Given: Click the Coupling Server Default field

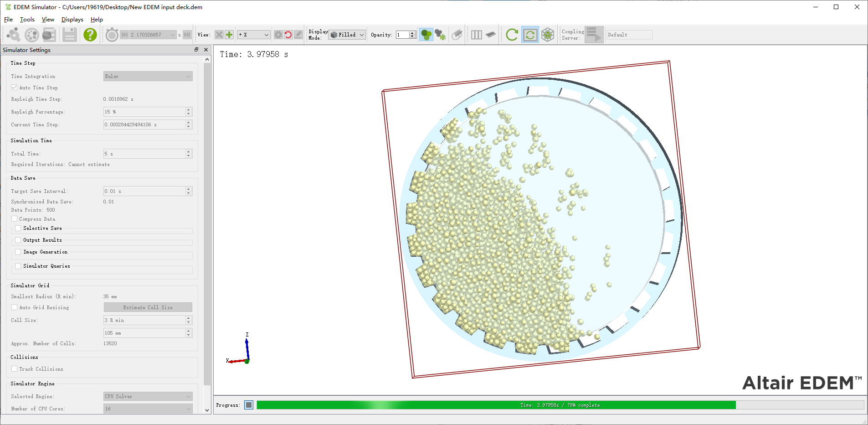Looking at the screenshot, I should pyautogui.click(x=629, y=35).
